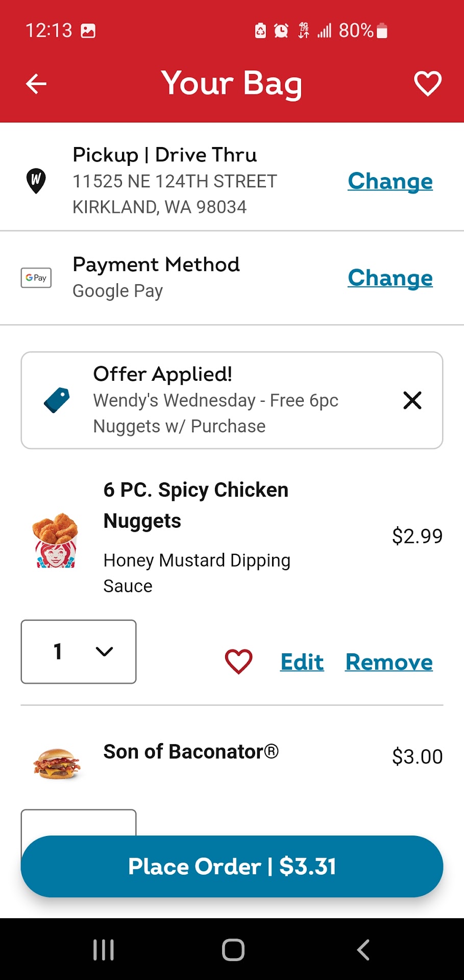Remove the Spicy Chicken Nuggets from bag
This screenshot has width=464, height=980.
389,662
